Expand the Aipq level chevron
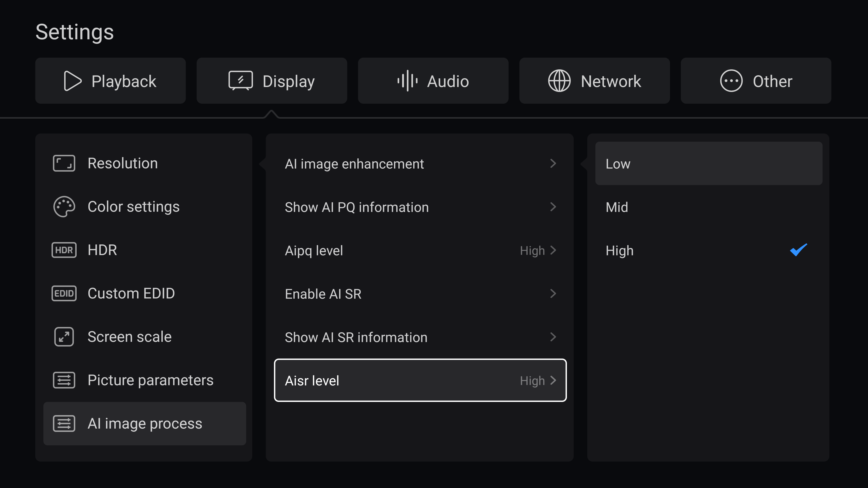868x488 pixels. tap(553, 250)
